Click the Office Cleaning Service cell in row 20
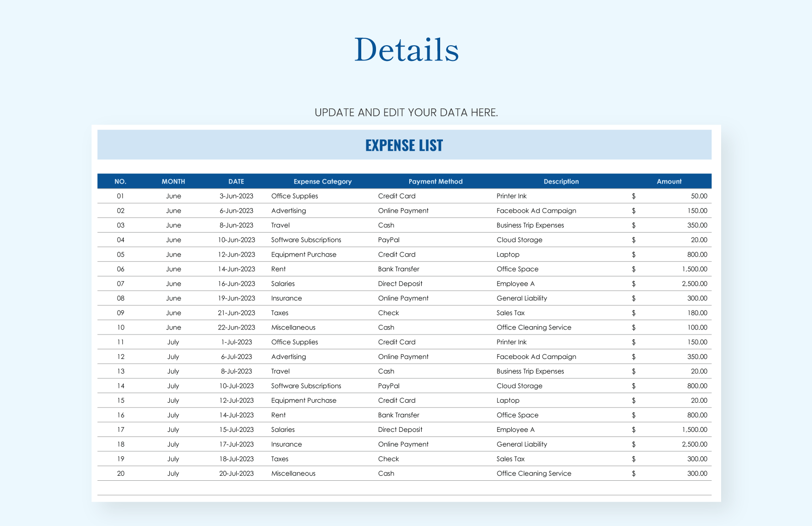 pyautogui.click(x=534, y=473)
